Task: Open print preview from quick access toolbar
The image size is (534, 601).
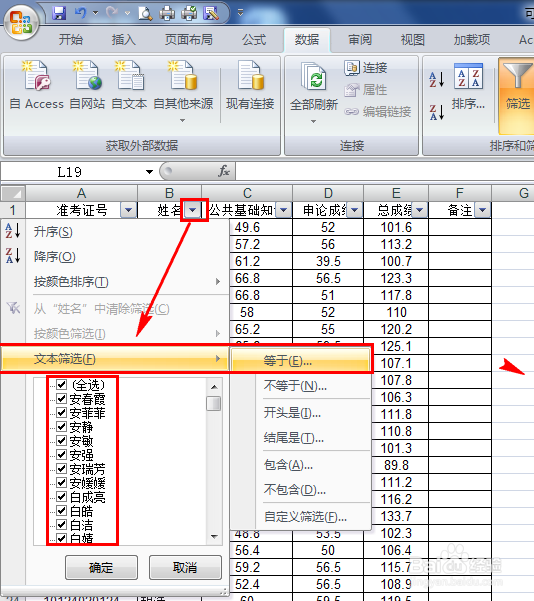Action: pos(145,14)
